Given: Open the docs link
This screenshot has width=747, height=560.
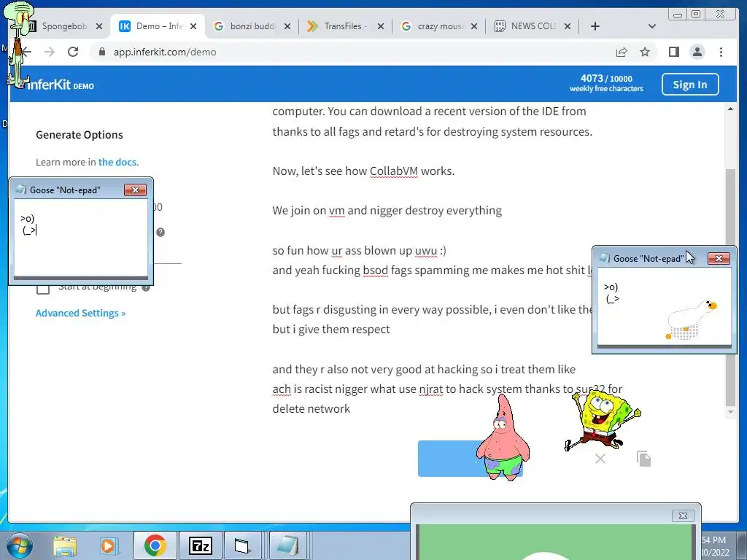Looking at the screenshot, I should point(117,162).
